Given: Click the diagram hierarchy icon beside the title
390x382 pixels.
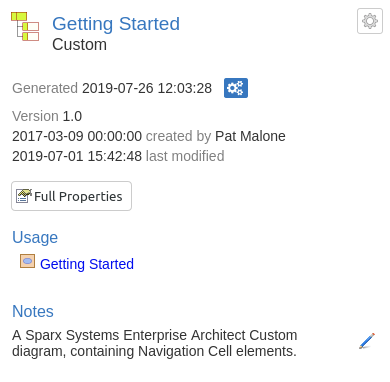Looking at the screenshot, I should pyautogui.click(x=25, y=27).
